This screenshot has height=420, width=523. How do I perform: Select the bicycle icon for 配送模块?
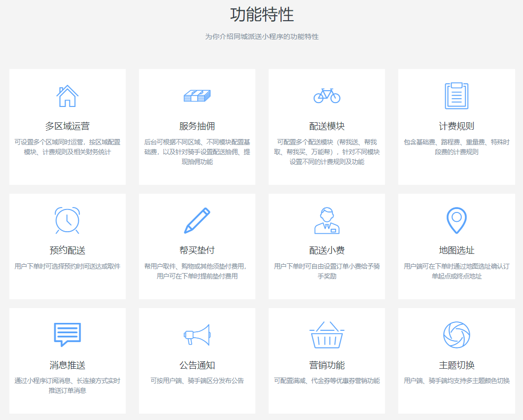tap(327, 96)
